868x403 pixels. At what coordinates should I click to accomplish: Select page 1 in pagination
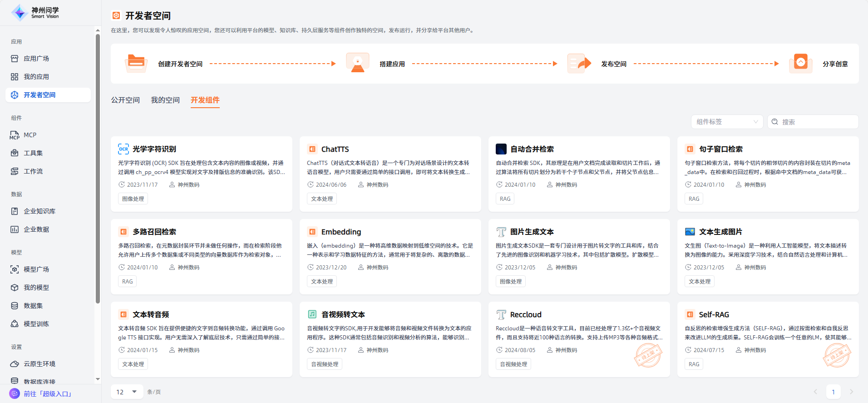tap(833, 392)
